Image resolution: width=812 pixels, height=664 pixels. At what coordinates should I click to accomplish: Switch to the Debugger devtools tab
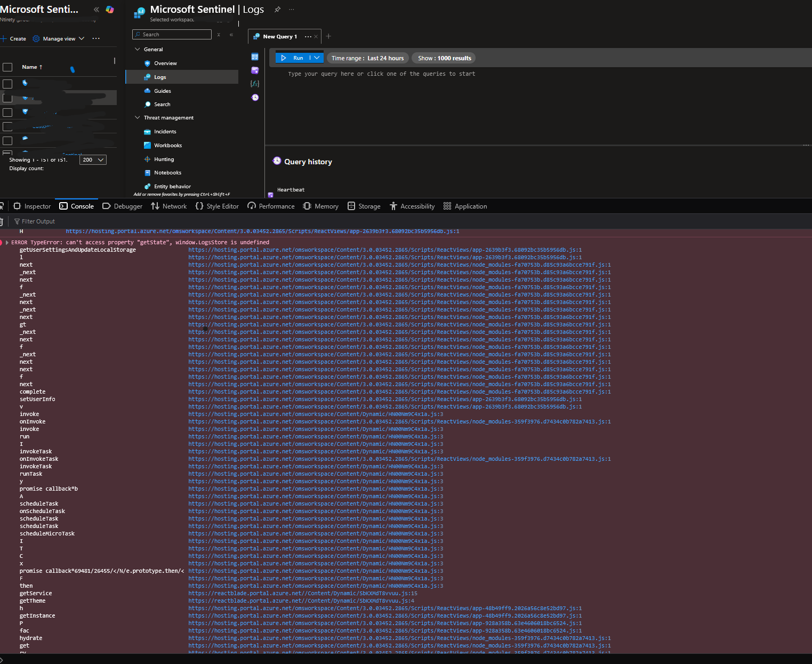(x=123, y=206)
